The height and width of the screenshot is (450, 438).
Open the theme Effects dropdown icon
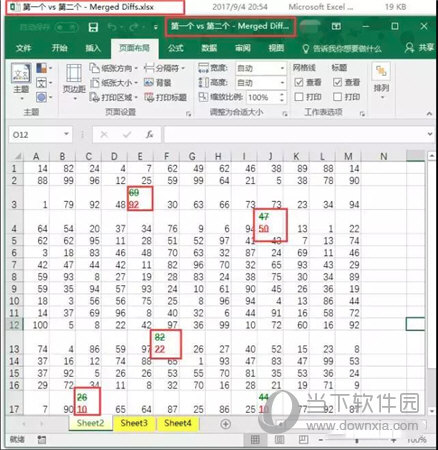pos(44,97)
